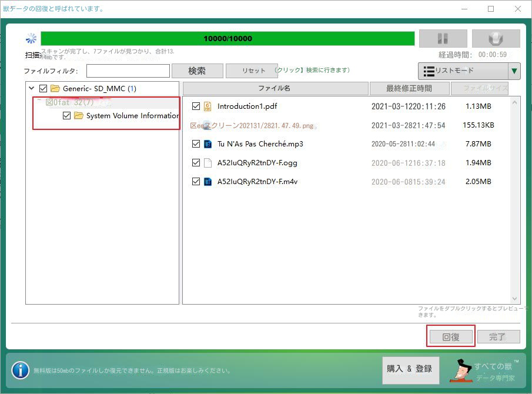
Task: Open the list mode dropdown arrow
Action: pyautogui.click(x=514, y=71)
